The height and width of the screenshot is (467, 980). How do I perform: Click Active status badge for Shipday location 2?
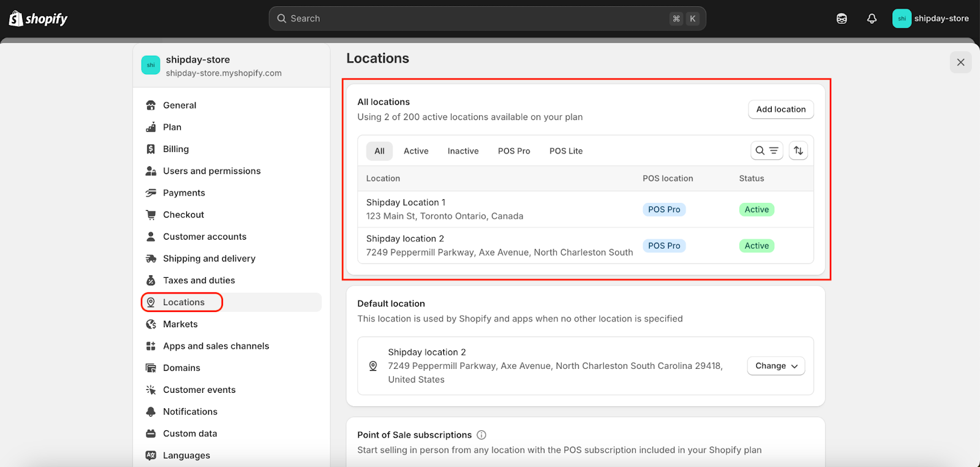click(x=756, y=246)
